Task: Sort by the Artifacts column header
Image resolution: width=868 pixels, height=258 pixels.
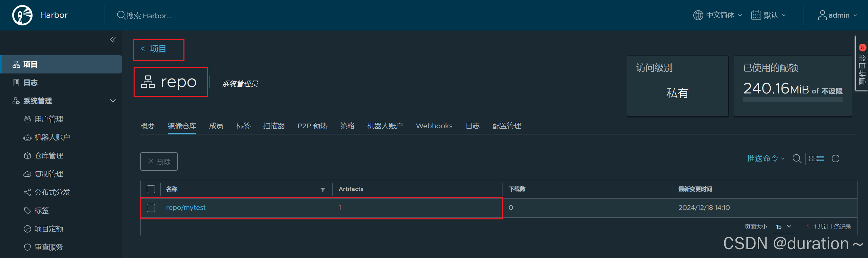Action: [351, 189]
